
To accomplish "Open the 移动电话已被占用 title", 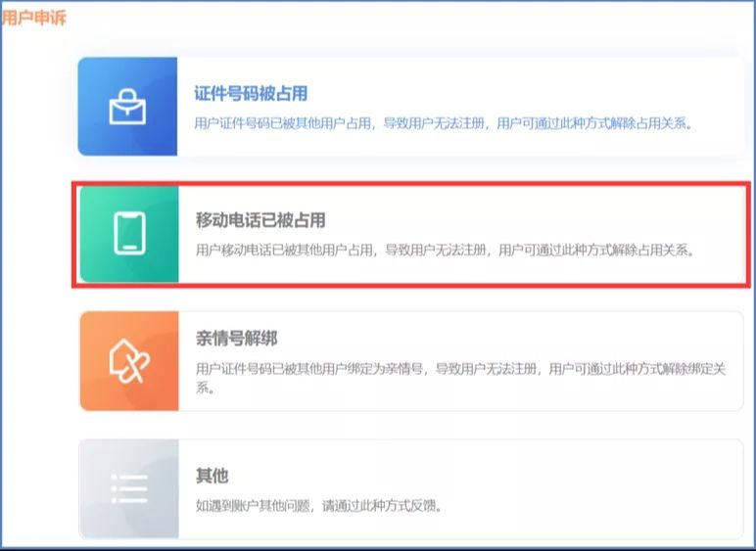I will pyautogui.click(x=260, y=221).
